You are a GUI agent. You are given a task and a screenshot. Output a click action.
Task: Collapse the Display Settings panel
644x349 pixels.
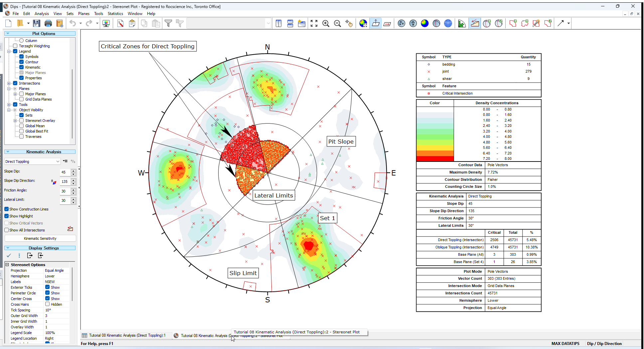click(7, 248)
